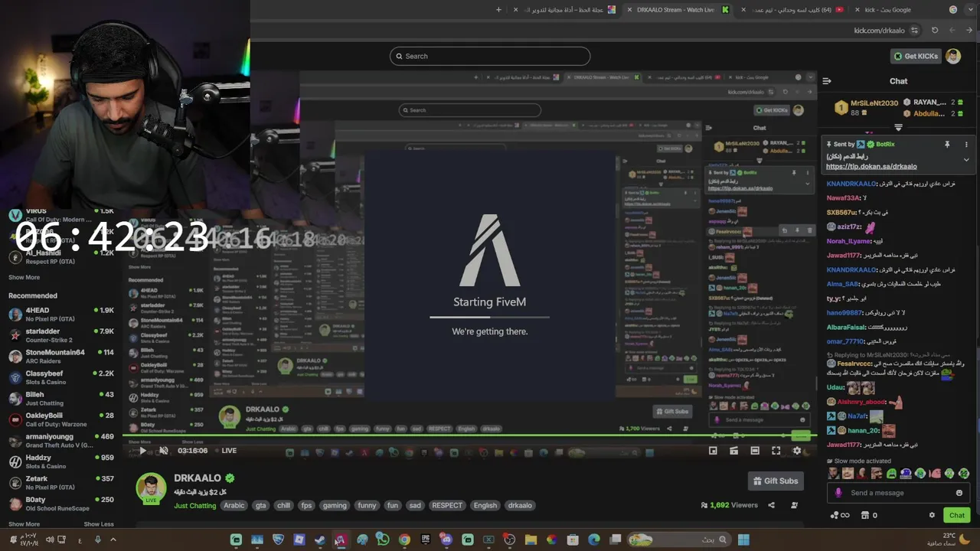Open a new browser tab
Image resolution: width=980 pixels, height=551 pixels.
(x=498, y=10)
